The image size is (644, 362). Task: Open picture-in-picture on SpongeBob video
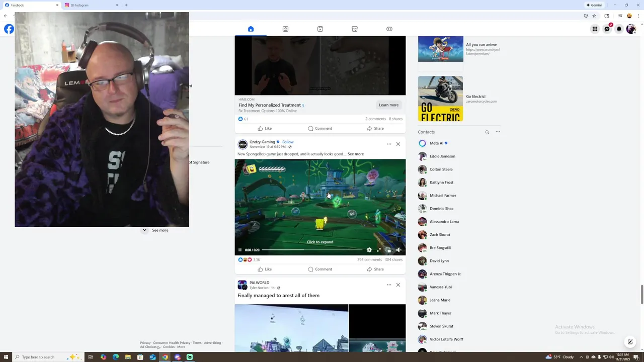pyautogui.click(x=388, y=250)
